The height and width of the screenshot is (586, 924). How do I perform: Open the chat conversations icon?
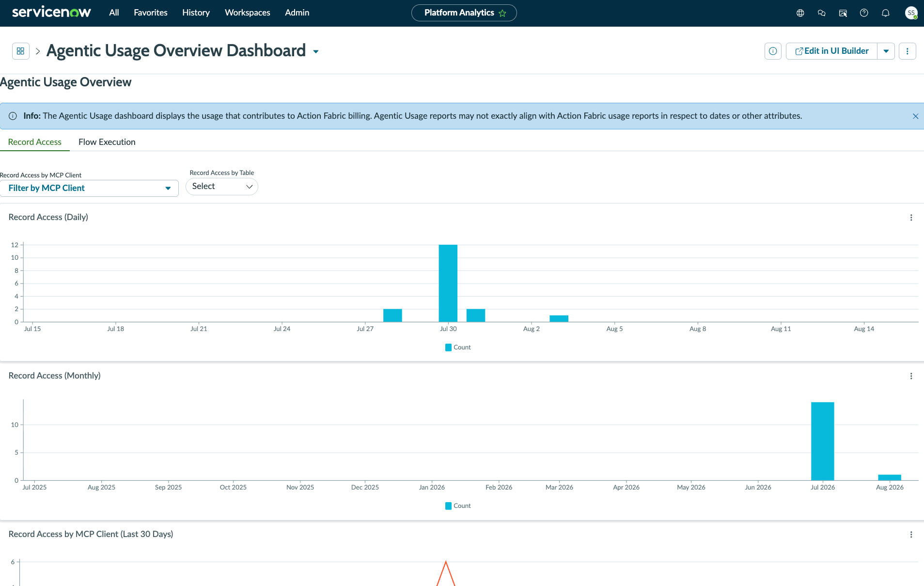pyautogui.click(x=821, y=13)
